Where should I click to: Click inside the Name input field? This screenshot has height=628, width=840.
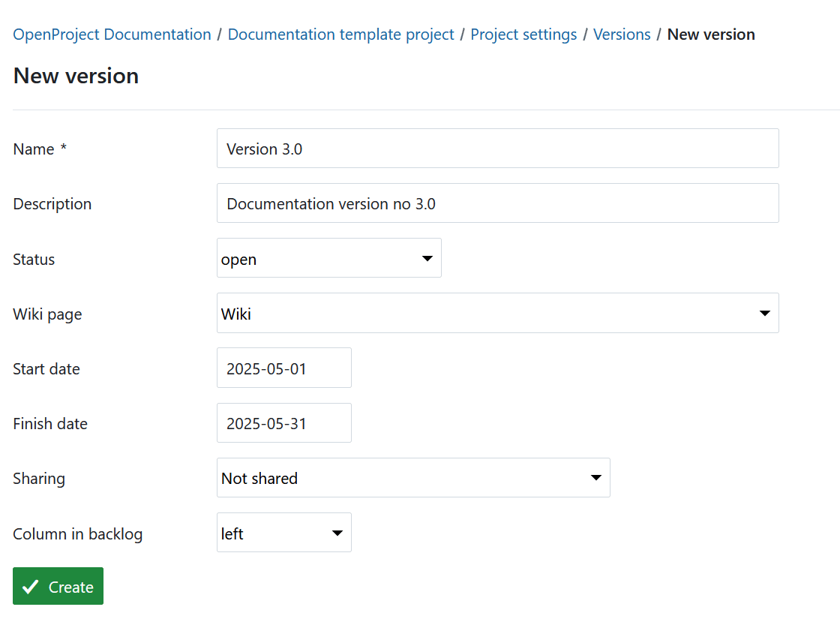(x=497, y=148)
